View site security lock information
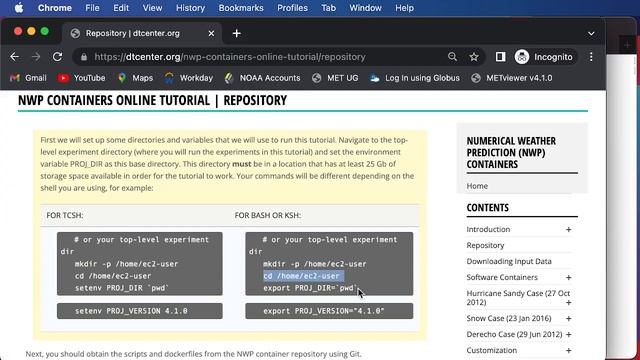The width and height of the screenshot is (640, 360). (x=84, y=57)
